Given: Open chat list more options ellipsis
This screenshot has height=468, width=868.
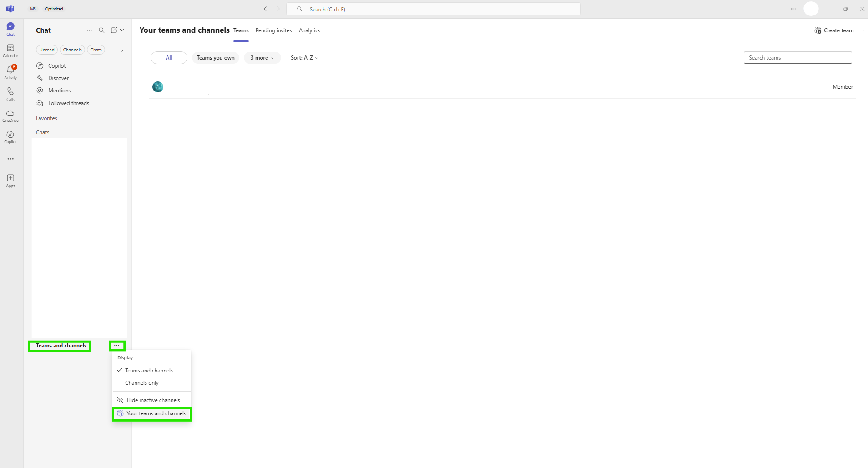Looking at the screenshot, I should pos(89,30).
